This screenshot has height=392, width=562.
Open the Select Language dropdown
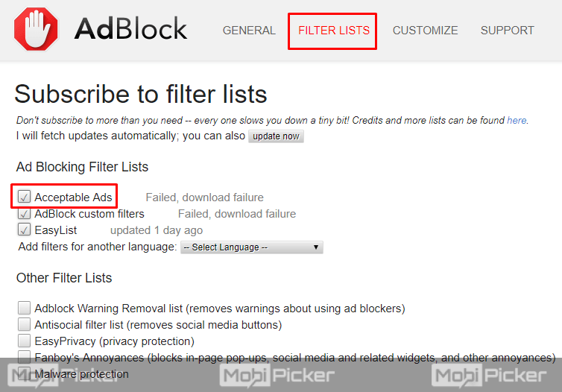click(x=252, y=247)
